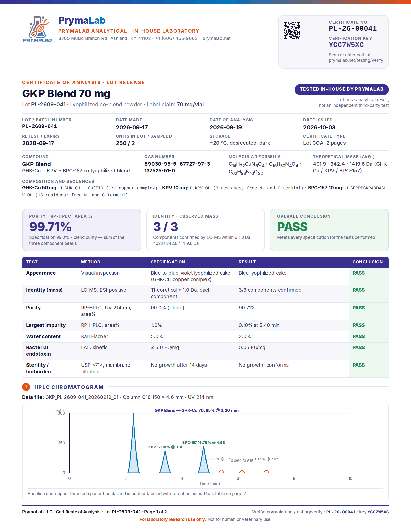411x532 pixels.
Task: Select certificate number PL-26-00041 in the header box
Action: click(353, 28)
